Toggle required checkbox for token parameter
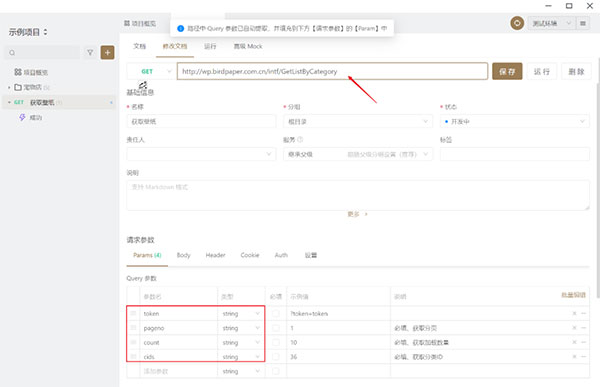 click(276, 314)
